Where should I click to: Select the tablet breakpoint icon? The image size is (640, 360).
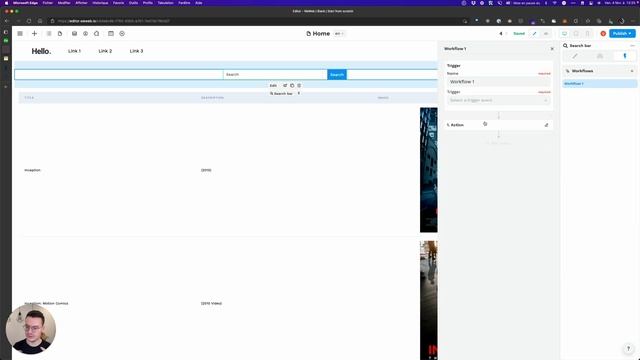[x=576, y=33]
